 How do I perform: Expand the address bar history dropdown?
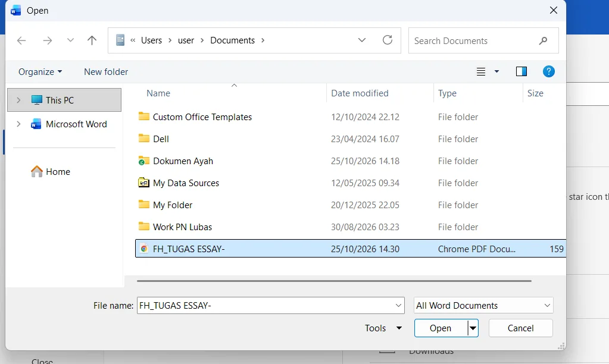tap(362, 40)
